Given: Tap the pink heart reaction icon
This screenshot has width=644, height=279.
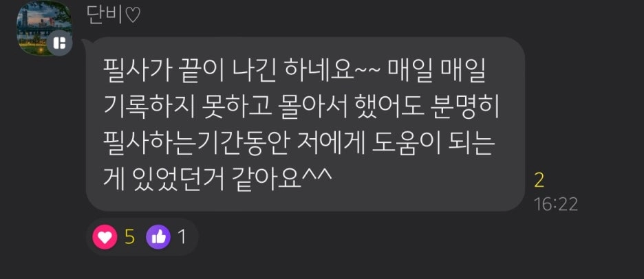Looking at the screenshot, I should (x=105, y=237).
